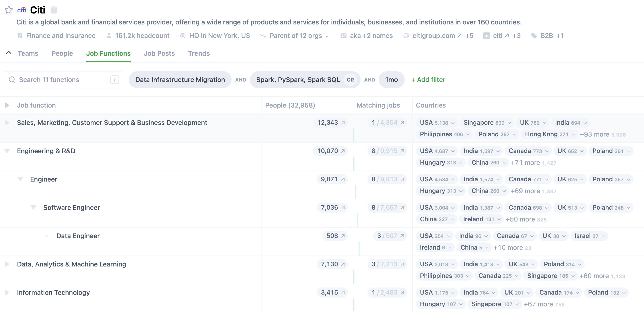Viewport: 644px width, 311px height.
Task: Collapse the header with the caret icon
Action: (x=9, y=53)
